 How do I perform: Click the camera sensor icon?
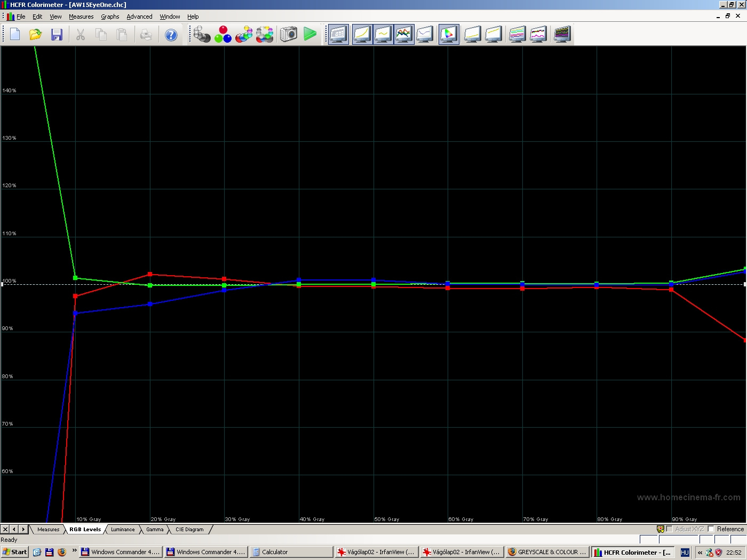289,35
